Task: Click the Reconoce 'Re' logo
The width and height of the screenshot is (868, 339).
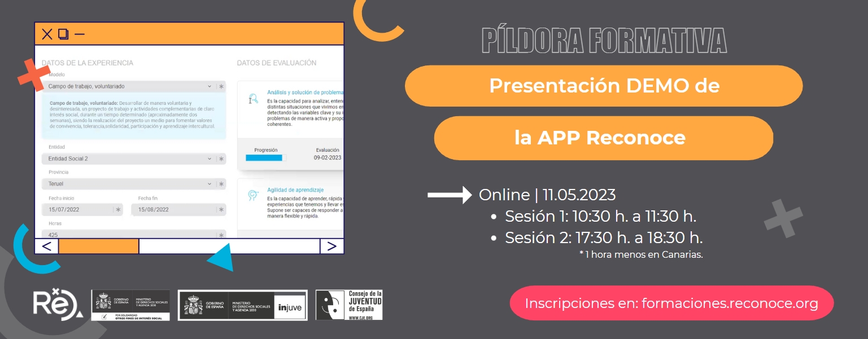Action: tap(58, 305)
